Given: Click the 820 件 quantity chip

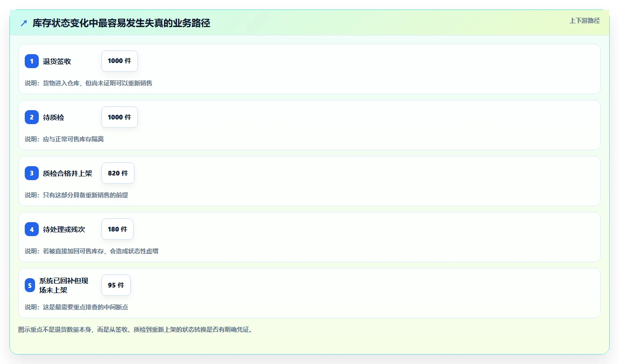Looking at the screenshot, I should (118, 173).
